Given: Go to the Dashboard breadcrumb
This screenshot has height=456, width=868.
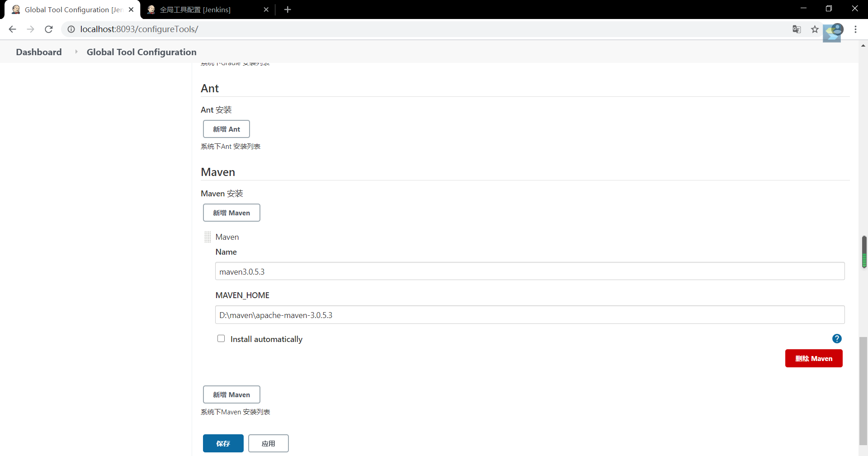Looking at the screenshot, I should pyautogui.click(x=39, y=52).
